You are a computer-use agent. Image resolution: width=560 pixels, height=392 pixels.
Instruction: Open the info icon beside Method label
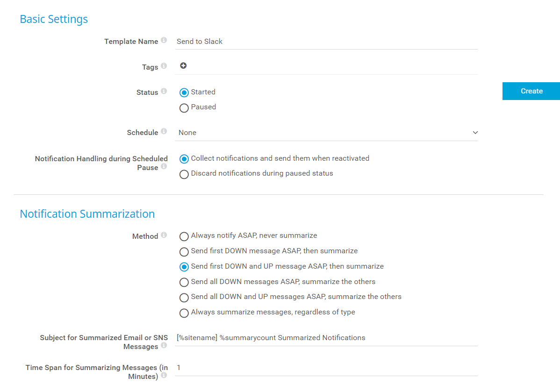pos(164,235)
